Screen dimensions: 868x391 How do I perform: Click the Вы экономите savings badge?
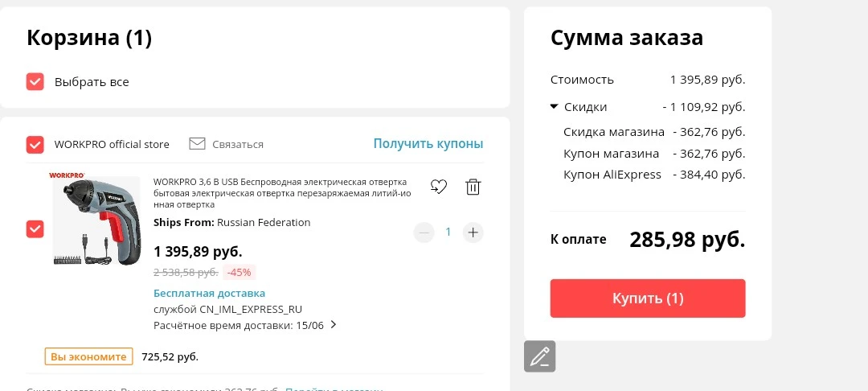[x=89, y=356]
